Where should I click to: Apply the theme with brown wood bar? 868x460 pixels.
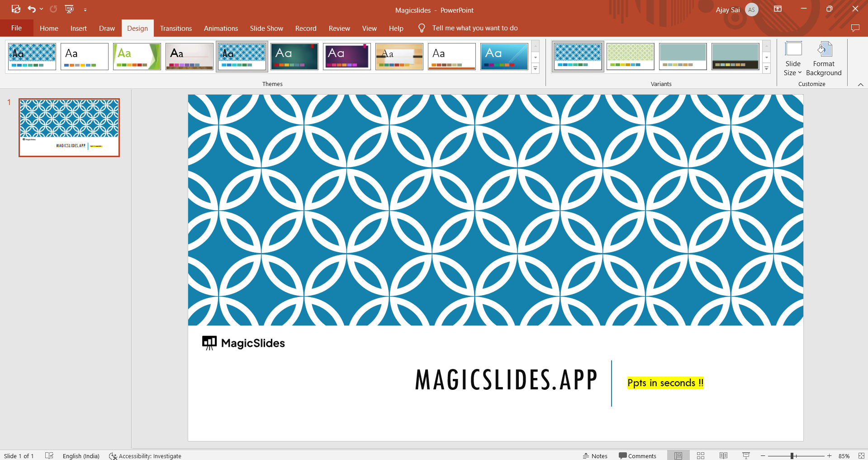(190, 57)
